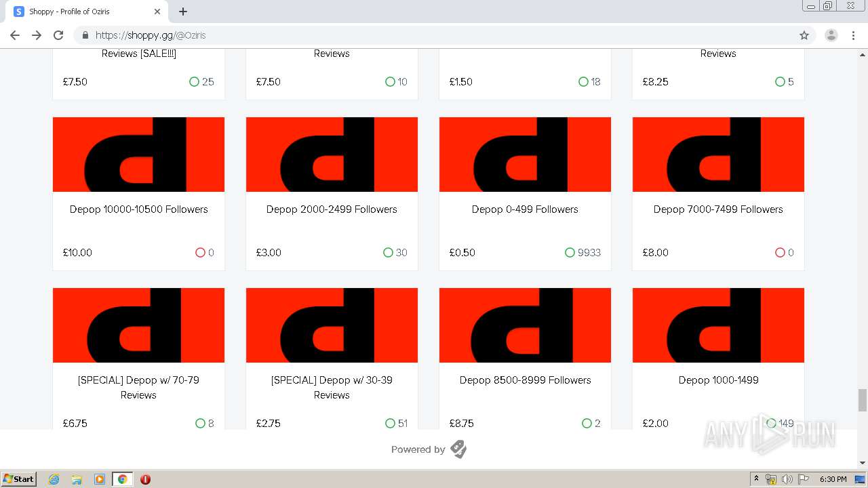The height and width of the screenshot is (488, 868).
Task: Click the £8.25 price label
Action: point(655,82)
